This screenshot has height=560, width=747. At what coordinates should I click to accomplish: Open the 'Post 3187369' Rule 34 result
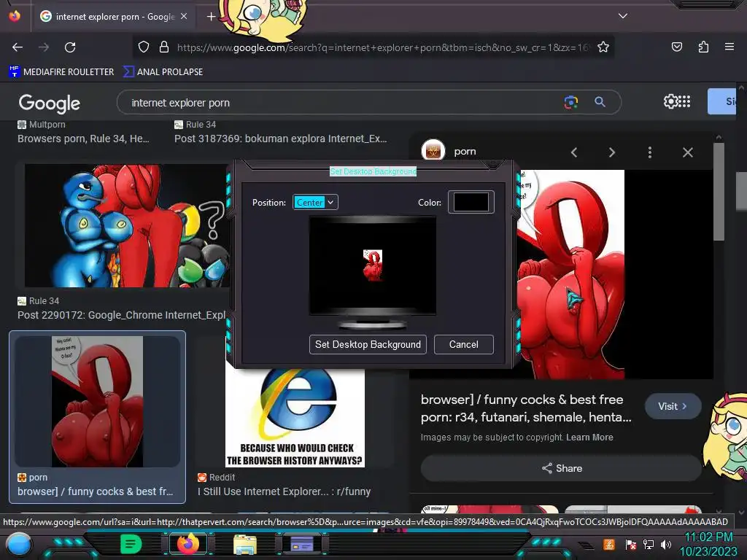pos(281,139)
